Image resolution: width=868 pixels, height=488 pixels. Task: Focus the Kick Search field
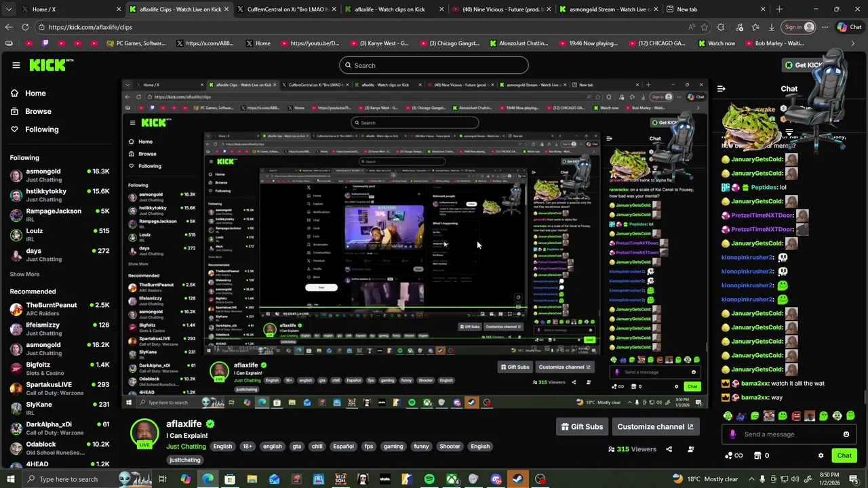(434, 65)
